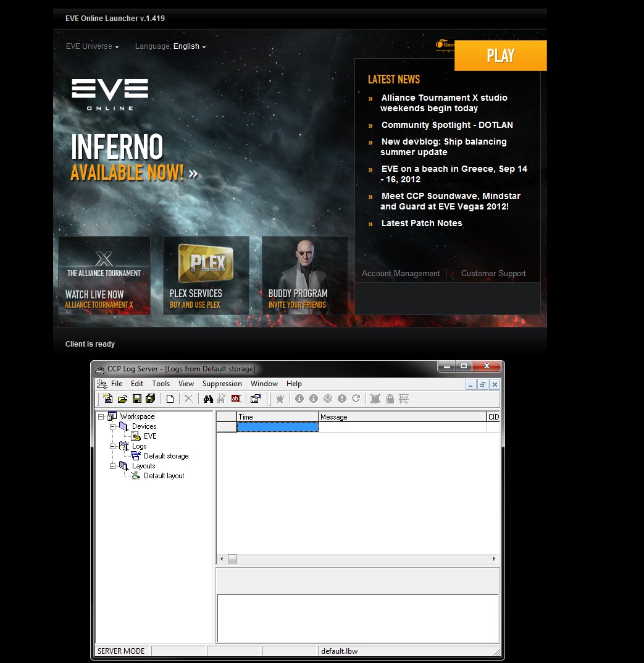Click the grey X Delete toolbar icon
Screen dimensions: 644x663
[x=188, y=399]
